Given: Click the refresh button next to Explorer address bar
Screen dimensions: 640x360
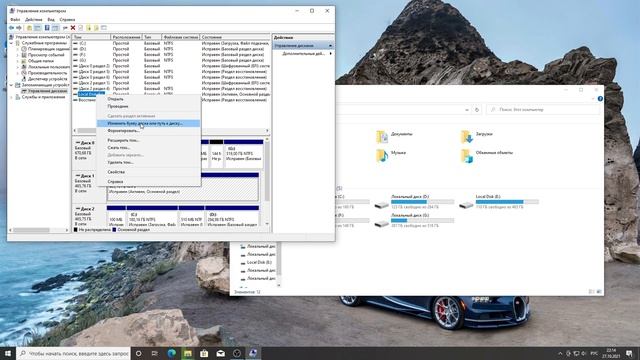Looking at the screenshot, I should pos(477,110).
